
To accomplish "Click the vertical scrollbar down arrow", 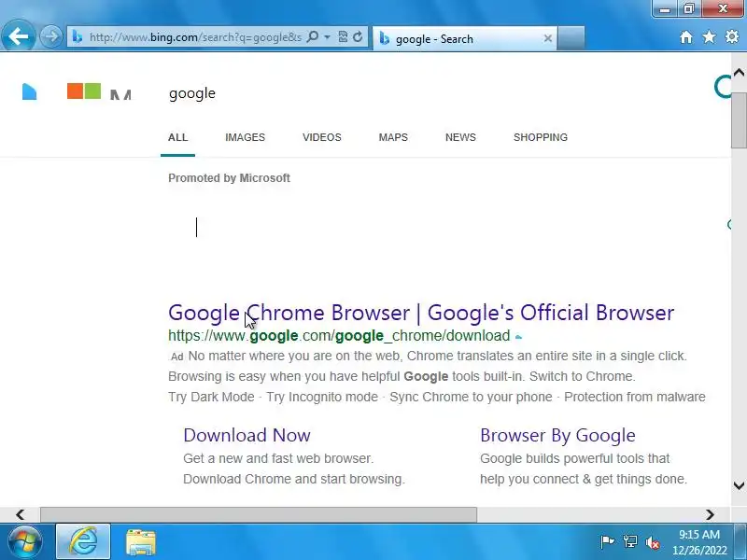I will pyautogui.click(x=739, y=485).
